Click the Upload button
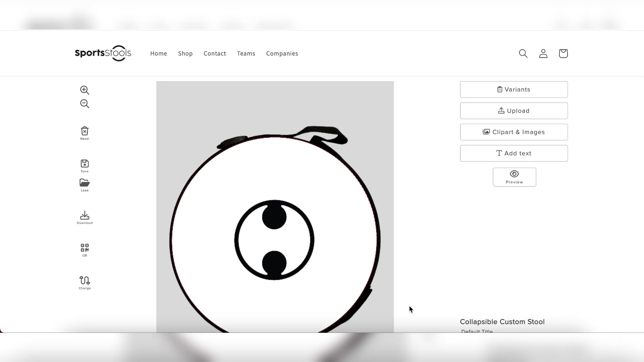This screenshot has height=362, width=644. pyautogui.click(x=514, y=111)
